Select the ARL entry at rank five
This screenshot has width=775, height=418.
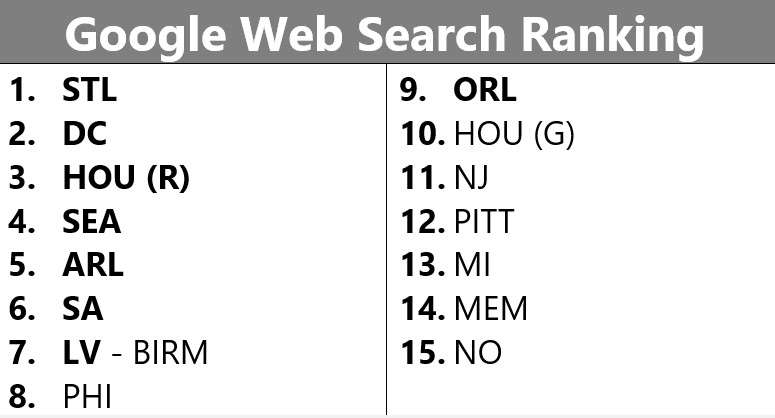coord(93,265)
